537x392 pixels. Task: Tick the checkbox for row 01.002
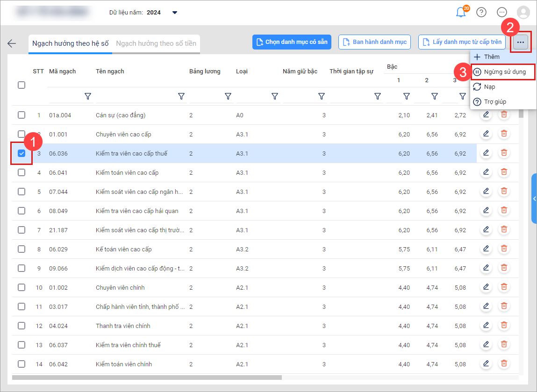(x=21, y=288)
